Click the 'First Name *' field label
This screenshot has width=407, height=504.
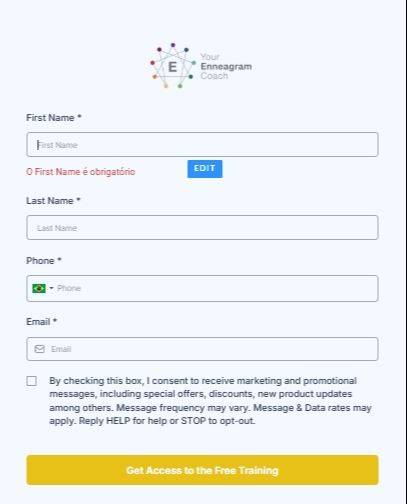[x=54, y=118]
